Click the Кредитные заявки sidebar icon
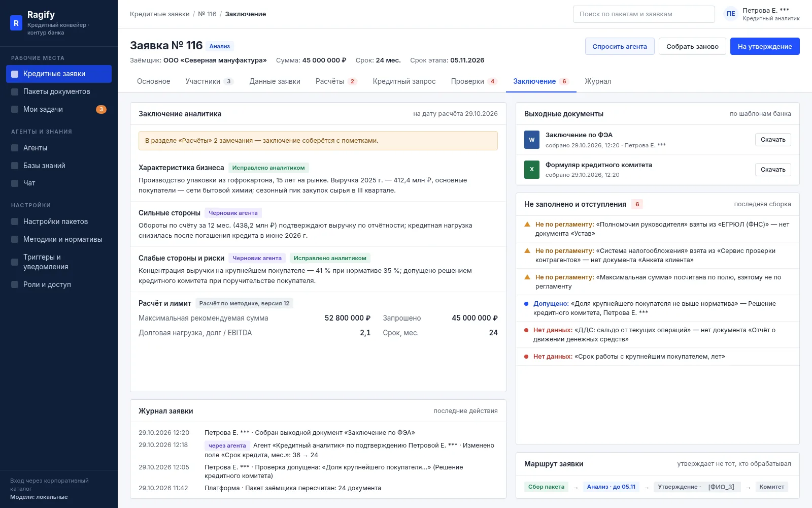The height and width of the screenshot is (508, 812). (x=15, y=74)
